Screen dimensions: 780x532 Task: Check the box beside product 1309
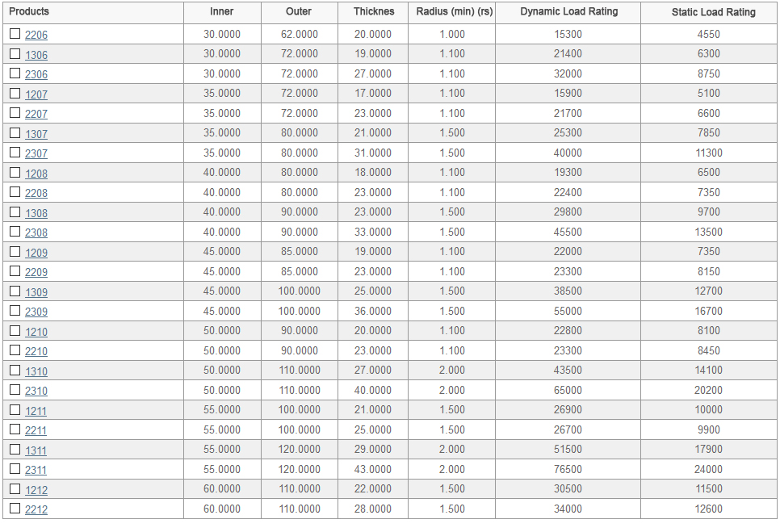[x=15, y=291]
